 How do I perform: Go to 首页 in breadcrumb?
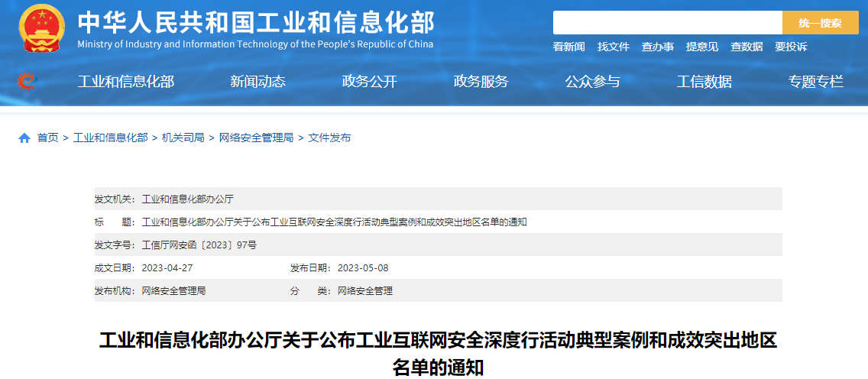[x=47, y=138]
